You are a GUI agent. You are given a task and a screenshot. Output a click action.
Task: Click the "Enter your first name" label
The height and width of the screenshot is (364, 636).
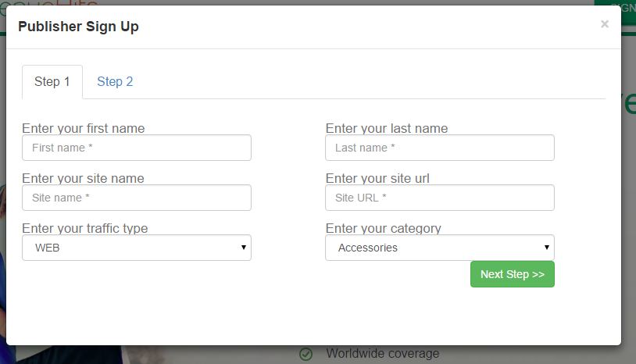tap(84, 128)
